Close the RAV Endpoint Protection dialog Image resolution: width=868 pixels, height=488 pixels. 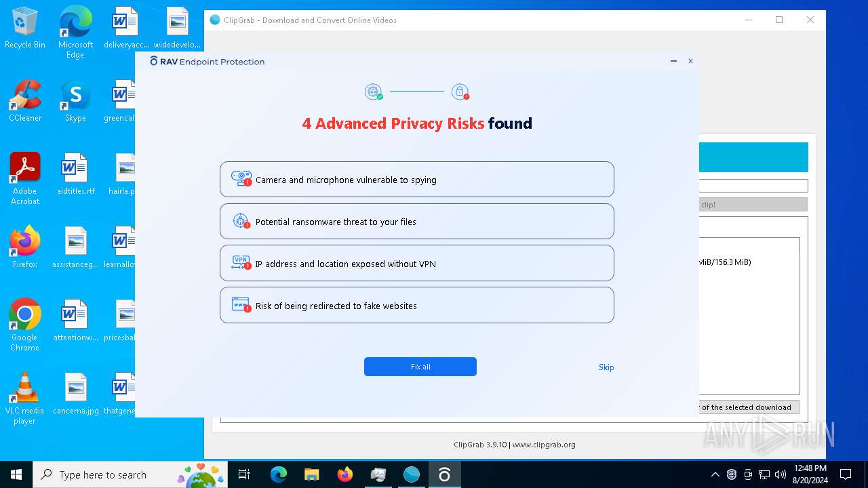(x=690, y=61)
